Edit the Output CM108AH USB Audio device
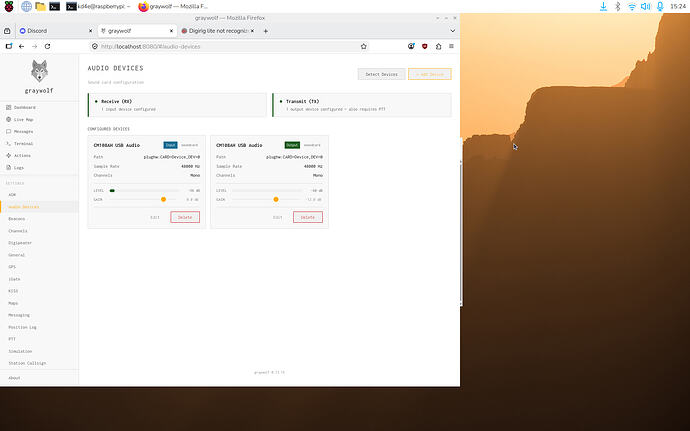690x431 pixels. click(x=277, y=217)
